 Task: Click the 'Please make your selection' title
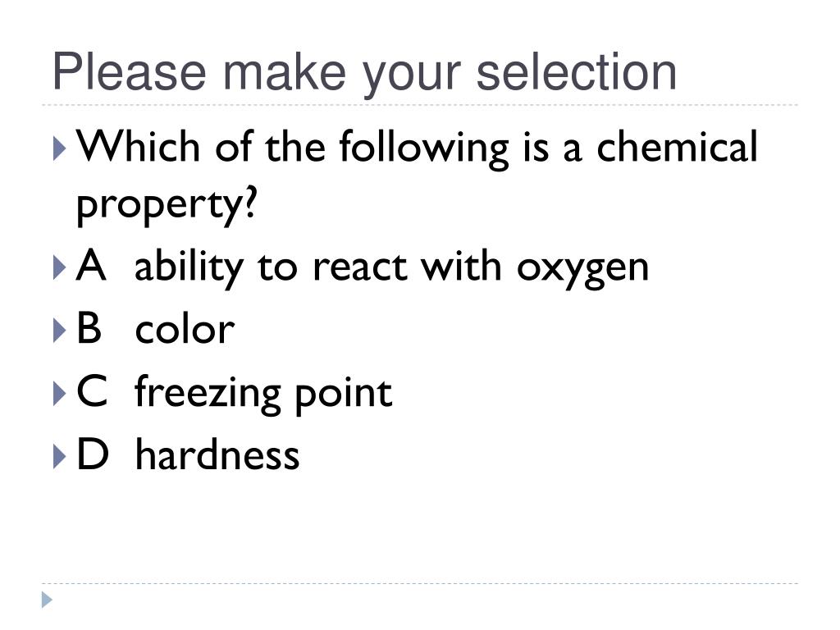(365, 73)
